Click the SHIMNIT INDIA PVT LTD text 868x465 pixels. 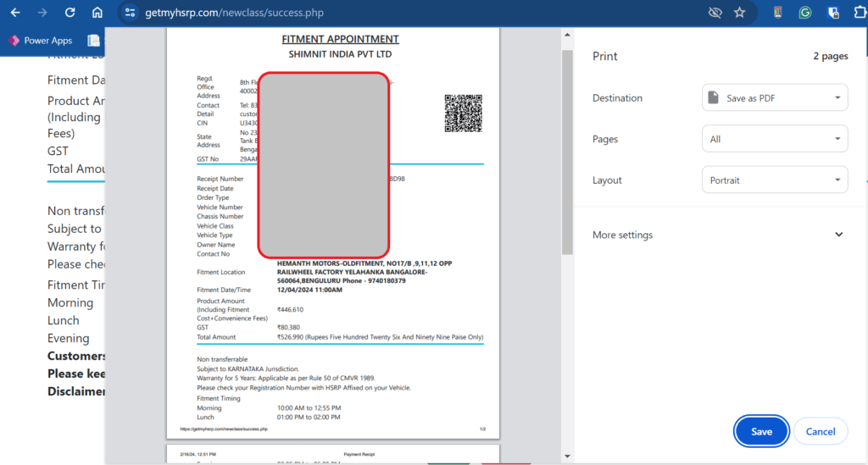coord(340,54)
